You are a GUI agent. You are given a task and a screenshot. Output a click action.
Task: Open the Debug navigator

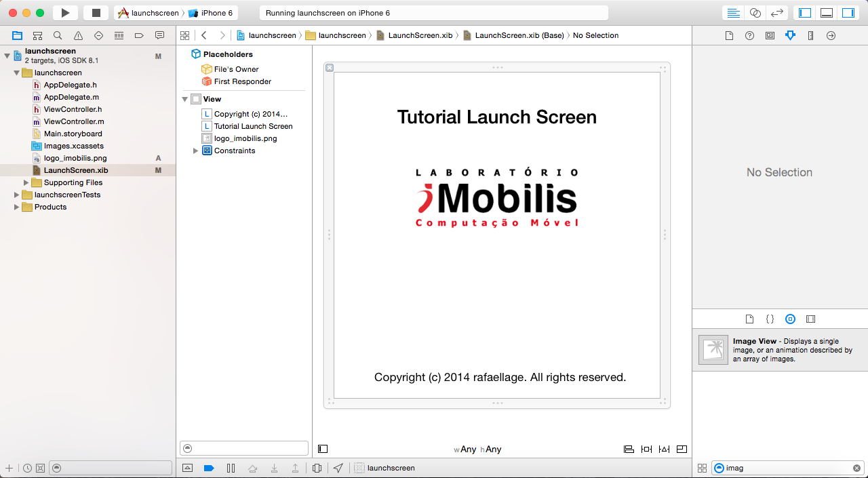point(119,35)
